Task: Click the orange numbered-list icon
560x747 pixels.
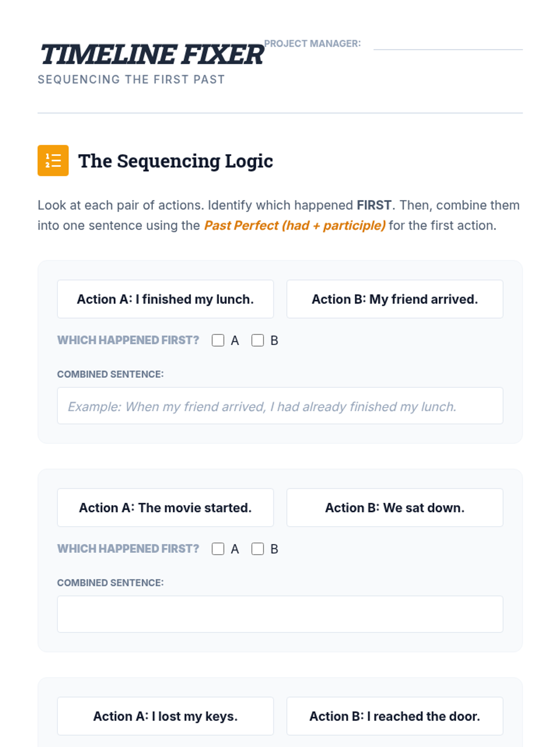Action: coord(53,161)
